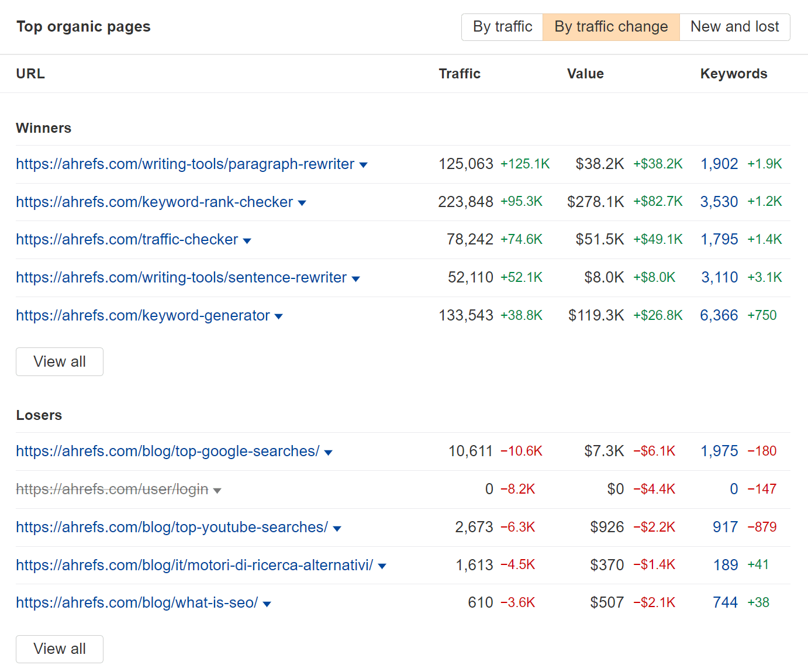Click the Keywords column header
This screenshot has width=808, height=672.
coord(733,74)
